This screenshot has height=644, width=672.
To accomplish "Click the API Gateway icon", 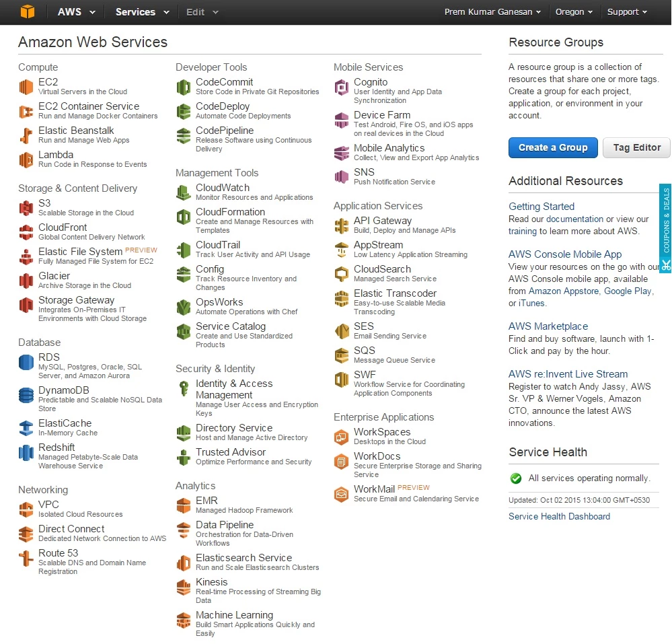I will tap(342, 225).
